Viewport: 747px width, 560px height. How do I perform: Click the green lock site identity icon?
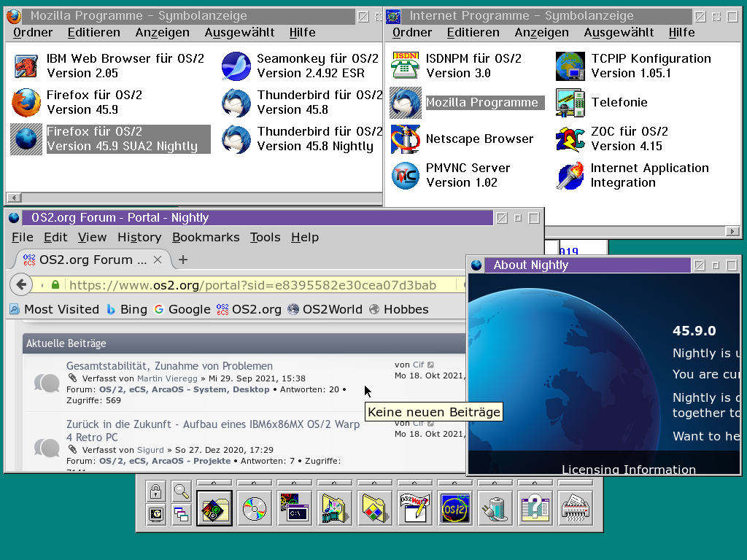pyautogui.click(x=55, y=285)
